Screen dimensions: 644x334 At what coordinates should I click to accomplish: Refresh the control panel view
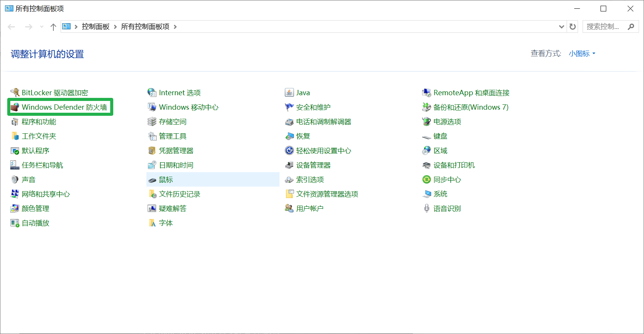click(x=572, y=27)
